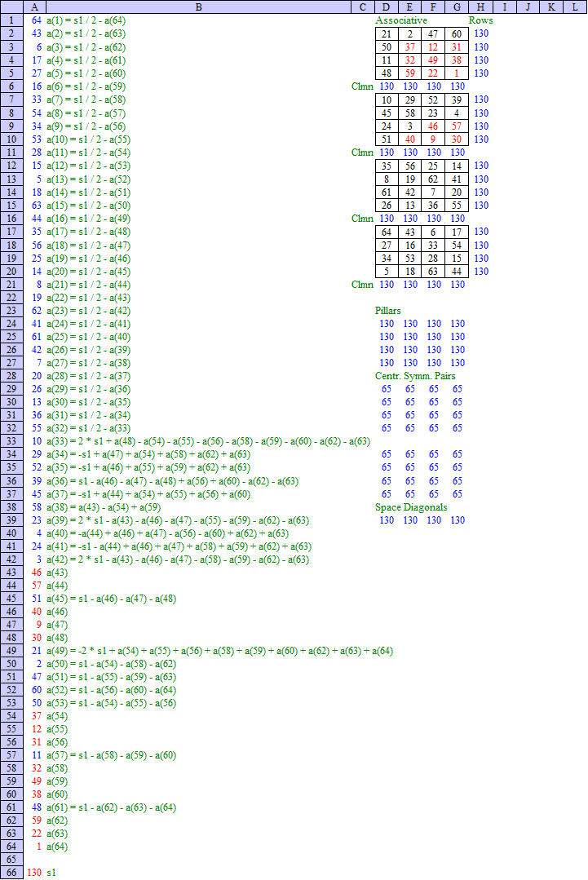This screenshot has width=588, height=880.
Task: Click the 'Clmn' label in row 11
Action: click(362, 152)
